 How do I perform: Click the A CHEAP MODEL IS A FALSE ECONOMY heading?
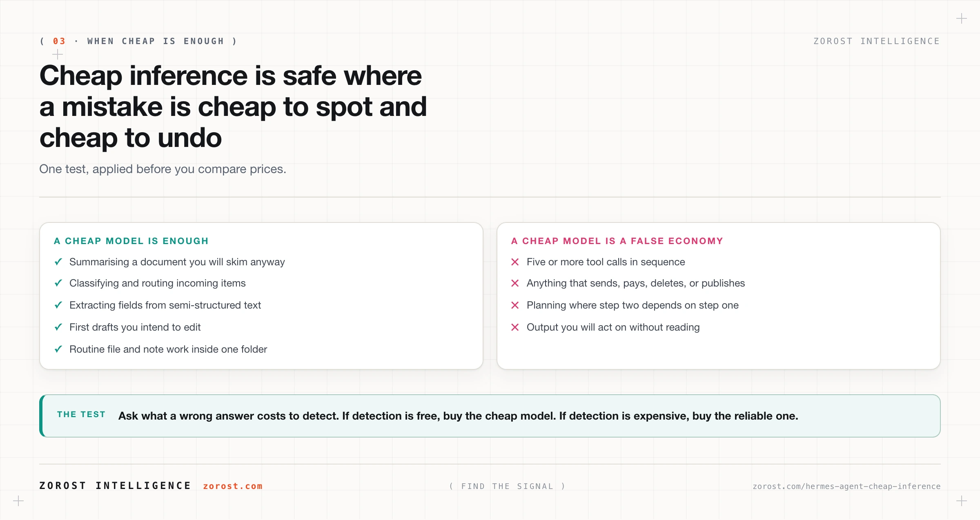(x=617, y=241)
